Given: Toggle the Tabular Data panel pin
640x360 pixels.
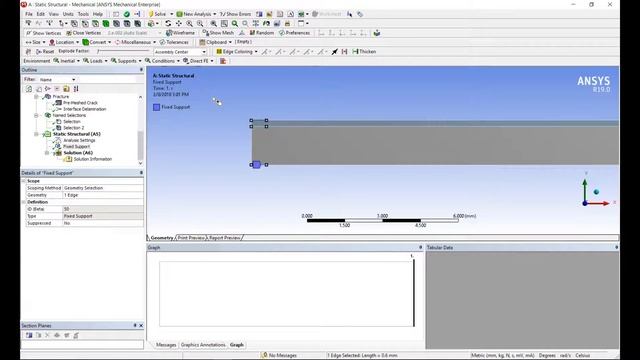Looking at the screenshot, I should (616, 247).
